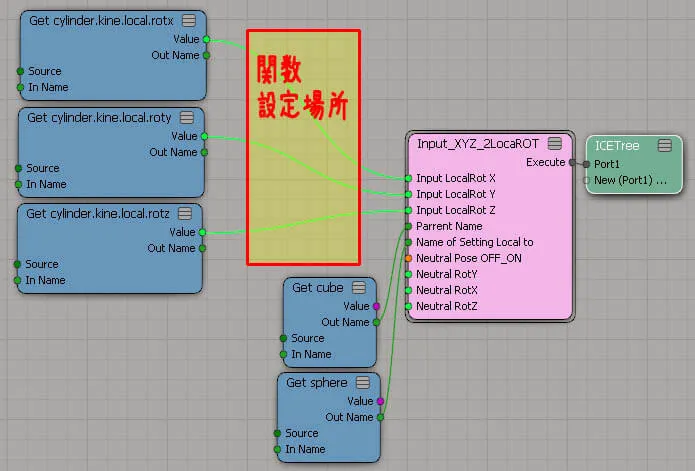The height and width of the screenshot is (471, 695).
Task: Click the orange Neutral Pose OFF_ON port
Action: coord(408,258)
